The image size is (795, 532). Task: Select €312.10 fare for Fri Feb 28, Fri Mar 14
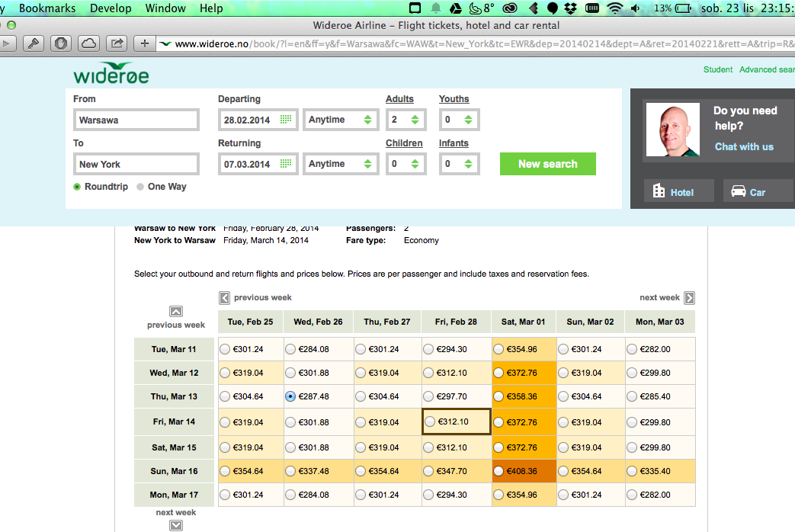click(x=430, y=421)
